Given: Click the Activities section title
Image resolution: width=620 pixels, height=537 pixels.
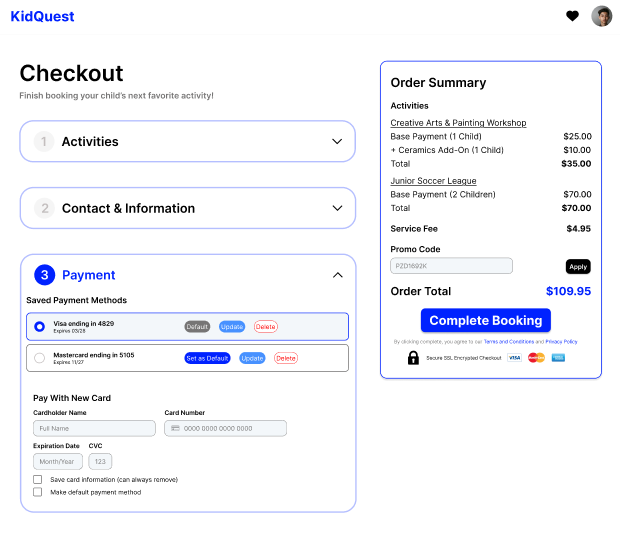Looking at the screenshot, I should 90,141.
